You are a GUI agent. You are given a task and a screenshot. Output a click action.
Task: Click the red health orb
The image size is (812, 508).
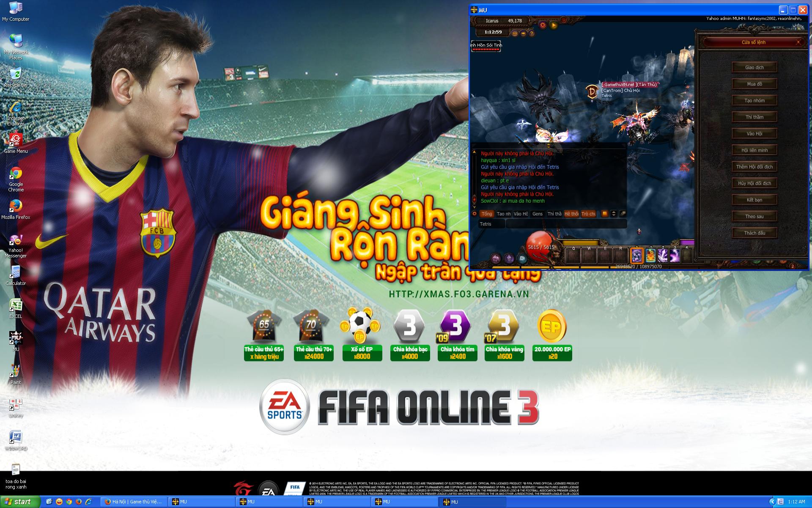540,246
